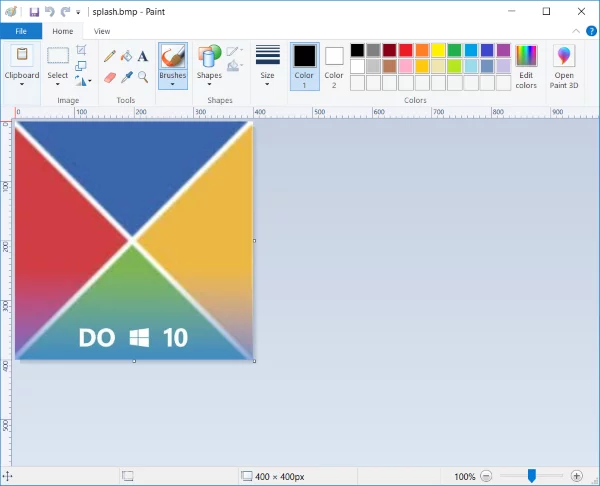Open the Shapes gallery dropdown
This screenshot has height=486, width=600.
tap(209, 84)
